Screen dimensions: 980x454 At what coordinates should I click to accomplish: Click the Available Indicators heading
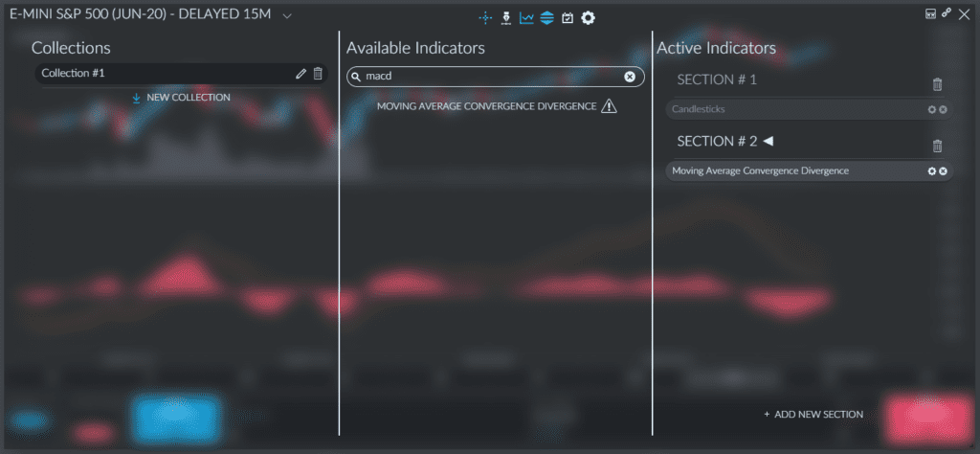click(x=415, y=48)
